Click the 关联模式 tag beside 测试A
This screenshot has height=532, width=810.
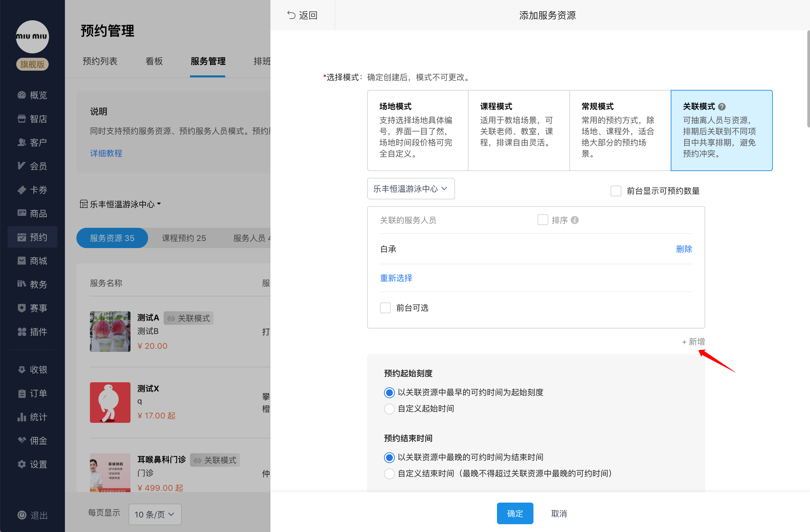[189, 318]
